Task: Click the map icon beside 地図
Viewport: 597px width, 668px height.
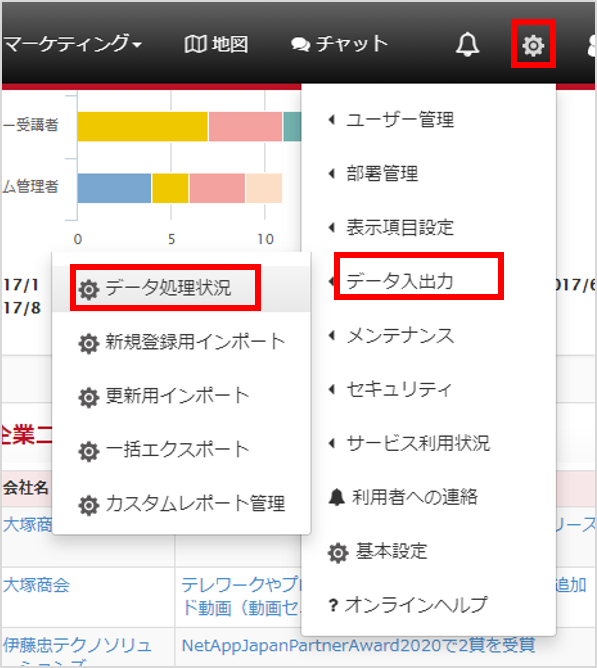Action: pos(196,44)
